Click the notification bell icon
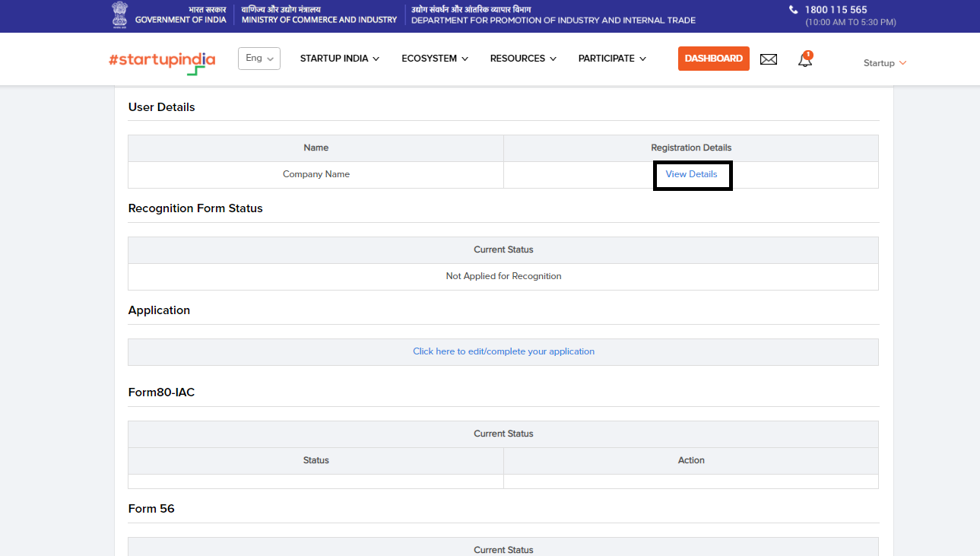The height and width of the screenshot is (556, 980). point(804,59)
